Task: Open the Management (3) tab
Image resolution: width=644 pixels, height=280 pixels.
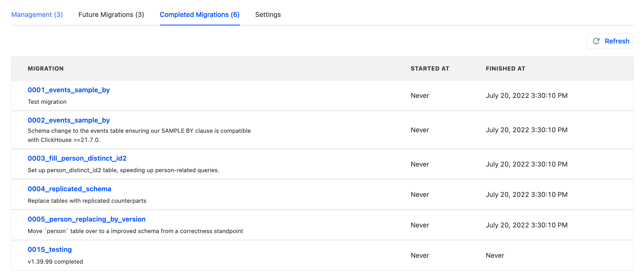Action: pyautogui.click(x=37, y=14)
